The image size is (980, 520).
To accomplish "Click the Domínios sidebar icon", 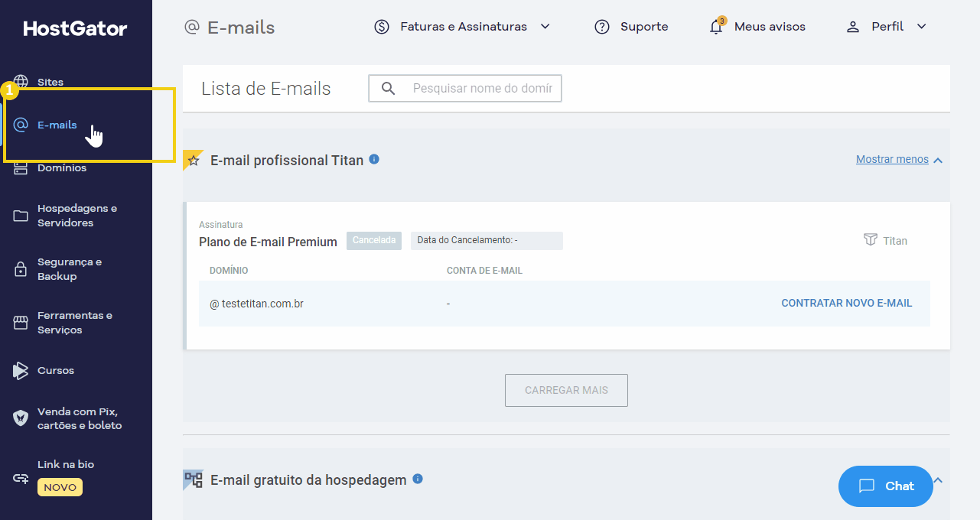I will [21, 168].
